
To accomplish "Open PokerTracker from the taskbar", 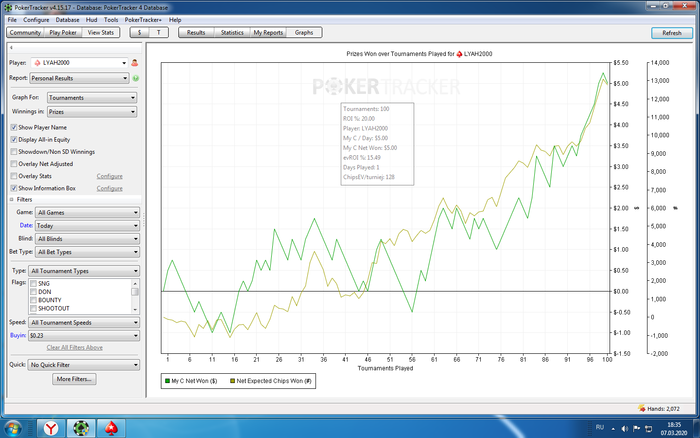I will pos(81,428).
